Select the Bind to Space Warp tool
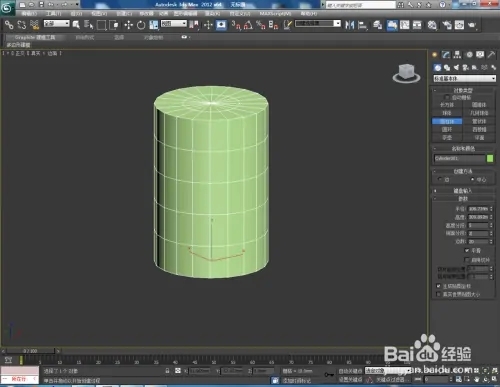This screenshot has width=500, height=387. pos(34,25)
